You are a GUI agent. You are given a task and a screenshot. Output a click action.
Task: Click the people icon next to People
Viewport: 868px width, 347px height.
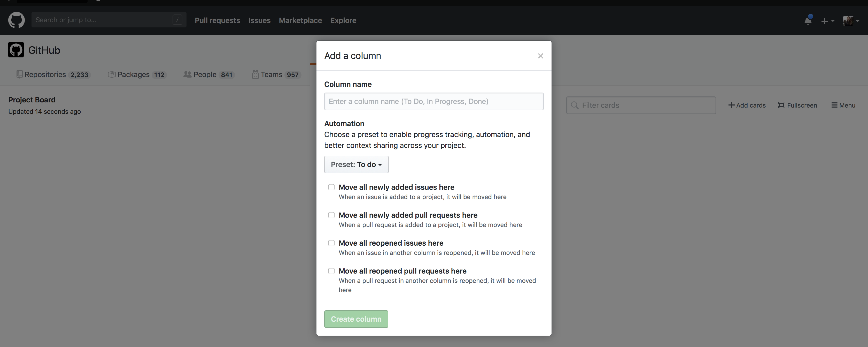click(188, 74)
